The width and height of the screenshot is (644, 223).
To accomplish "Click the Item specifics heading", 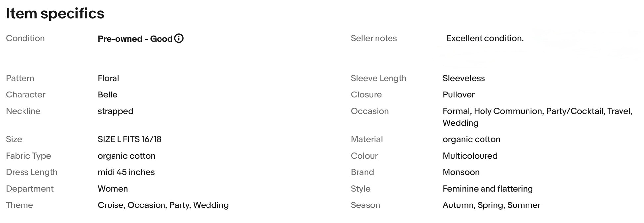I will pos(55,14).
